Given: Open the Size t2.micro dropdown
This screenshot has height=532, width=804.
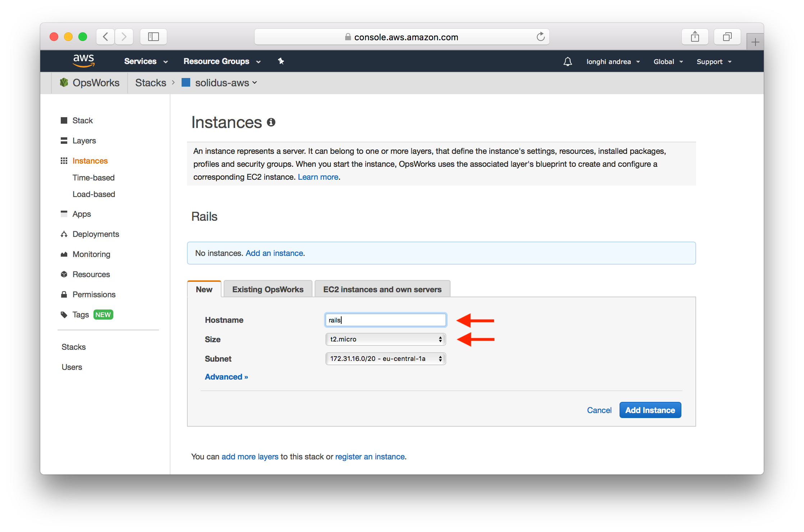Looking at the screenshot, I should pyautogui.click(x=385, y=339).
